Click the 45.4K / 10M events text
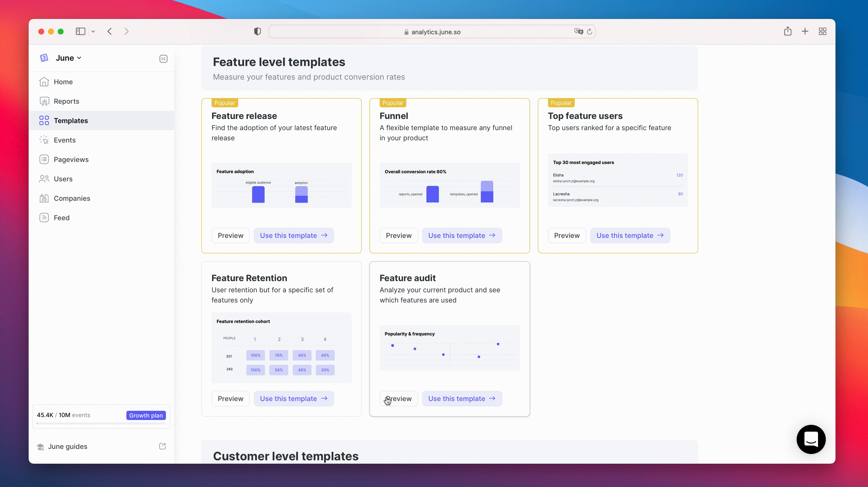The height and width of the screenshot is (487, 868). pyautogui.click(x=64, y=415)
